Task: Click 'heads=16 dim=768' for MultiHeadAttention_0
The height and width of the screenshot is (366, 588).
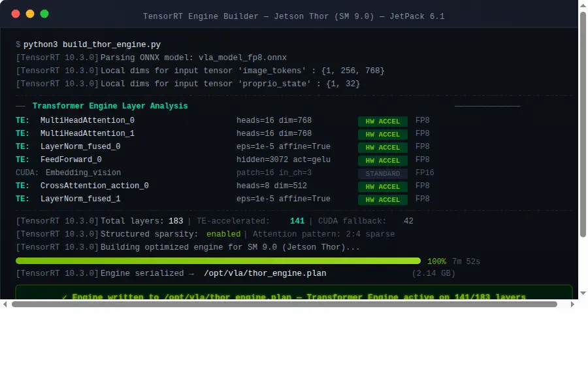Action: (274, 120)
